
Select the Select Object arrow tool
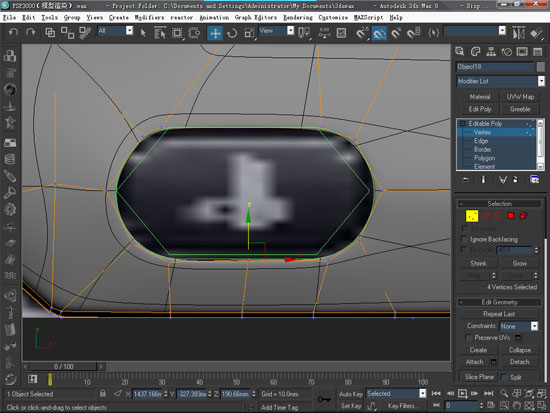coord(143,33)
